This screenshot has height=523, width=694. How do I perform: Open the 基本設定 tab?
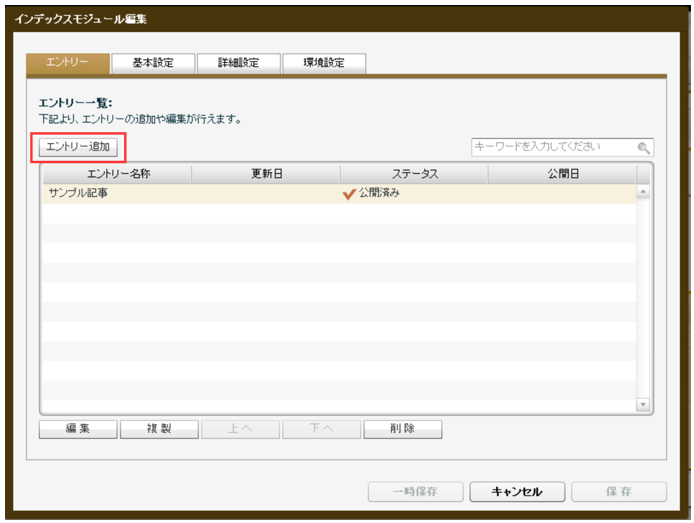pos(153,63)
